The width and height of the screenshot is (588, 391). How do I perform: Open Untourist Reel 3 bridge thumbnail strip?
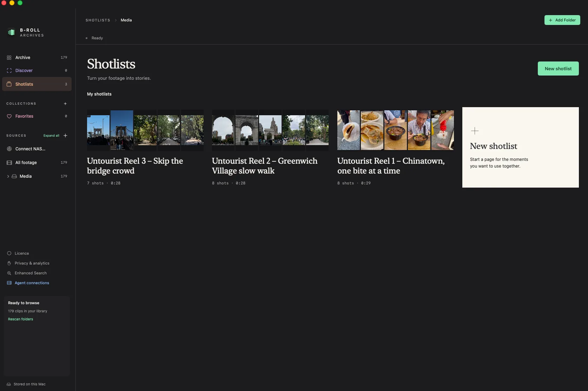[145, 130]
